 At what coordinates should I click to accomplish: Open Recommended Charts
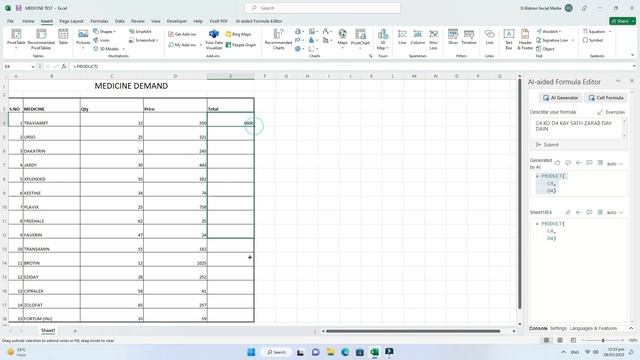tap(278, 39)
